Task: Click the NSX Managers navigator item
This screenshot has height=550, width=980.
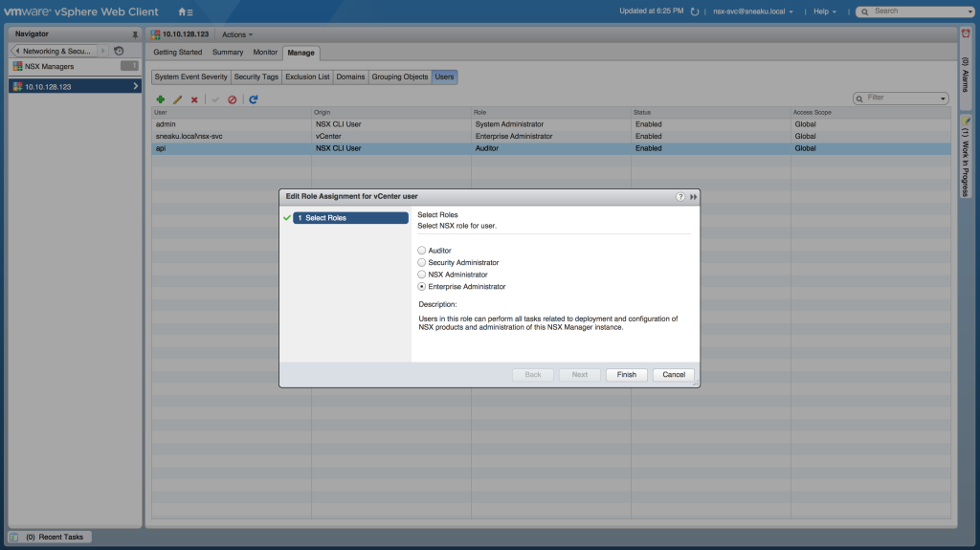Action: click(x=75, y=66)
